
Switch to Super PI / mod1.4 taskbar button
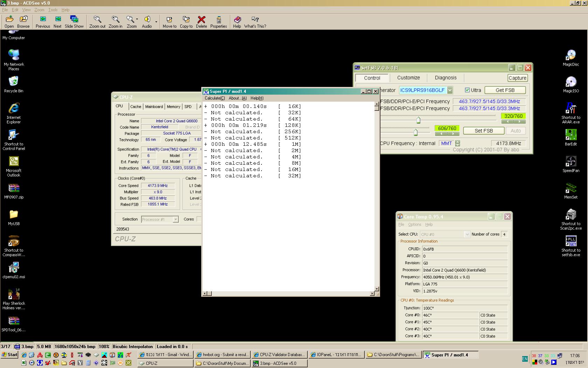point(450,355)
